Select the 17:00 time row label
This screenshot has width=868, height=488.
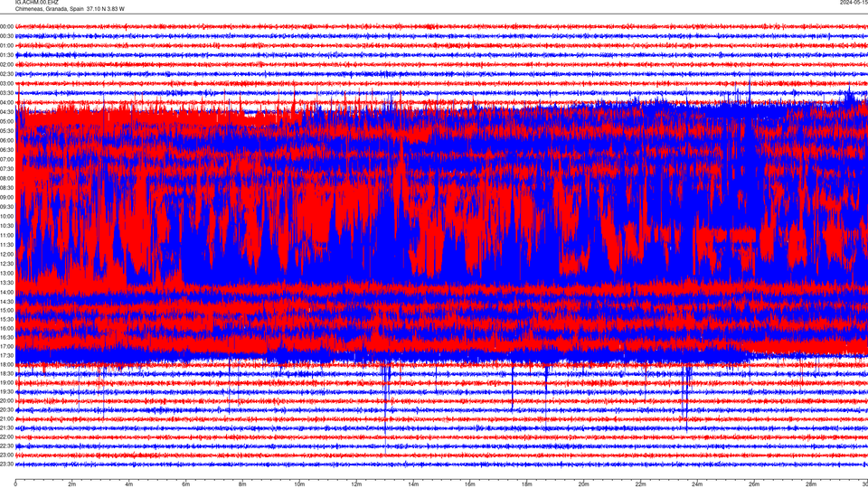click(x=6, y=346)
